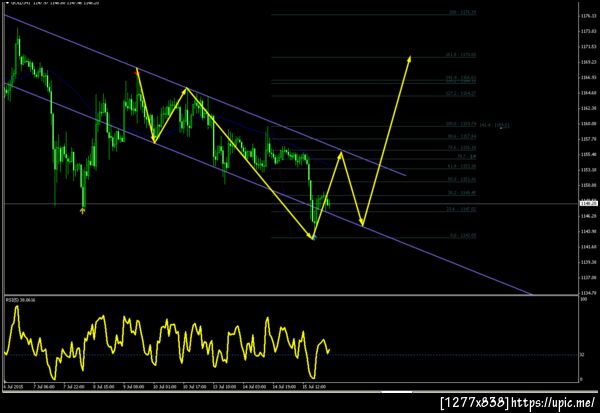Click the highlighted current price label on the scale
The height and width of the screenshot is (413, 600).
click(589, 204)
